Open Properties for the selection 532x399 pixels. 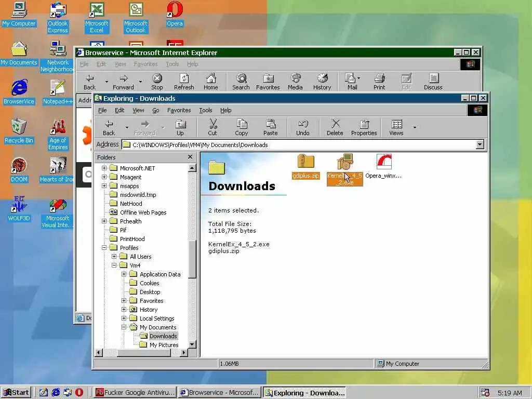pos(364,128)
